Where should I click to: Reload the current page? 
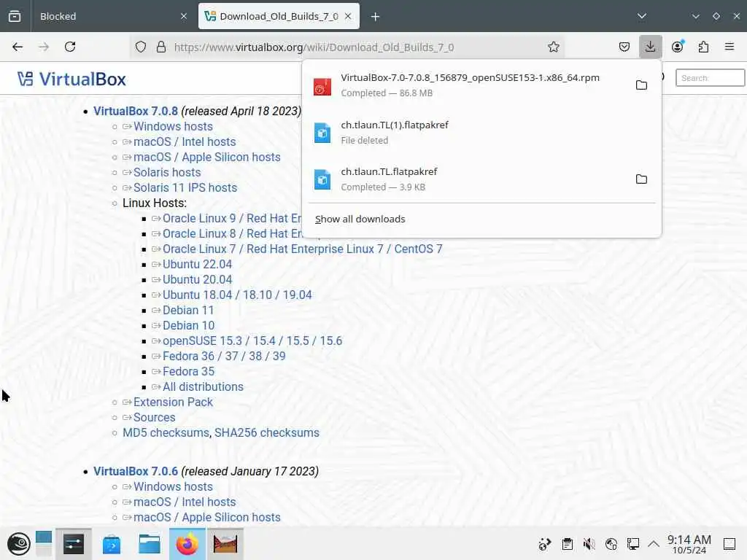[70, 47]
